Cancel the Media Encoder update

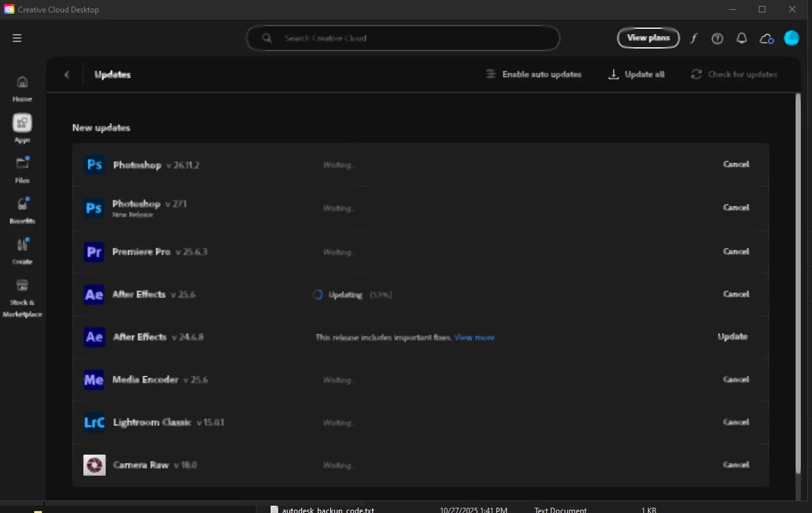[736, 379]
